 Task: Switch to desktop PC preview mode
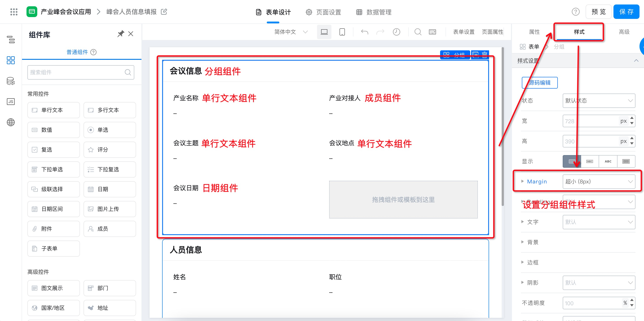[x=324, y=32]
